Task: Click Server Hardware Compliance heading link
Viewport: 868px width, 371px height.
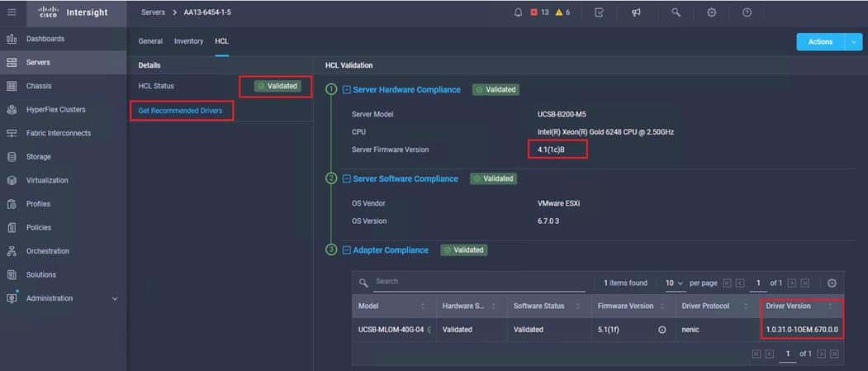Action: pos(407,90)
